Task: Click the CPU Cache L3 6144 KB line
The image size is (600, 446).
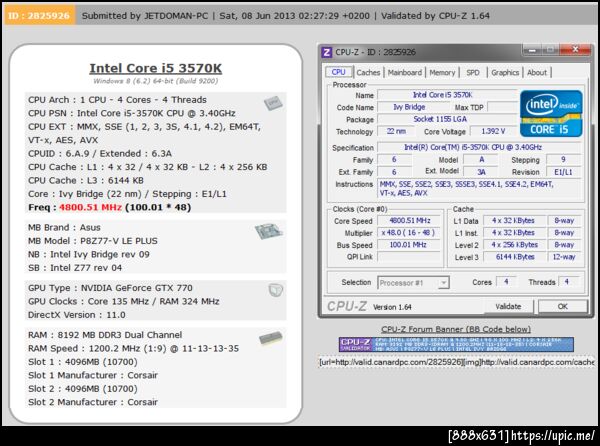Action: (x=86, y=181)
